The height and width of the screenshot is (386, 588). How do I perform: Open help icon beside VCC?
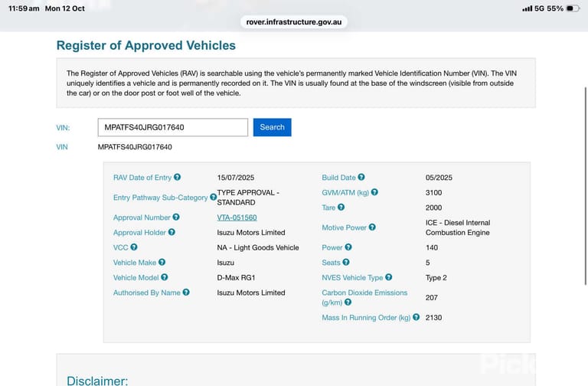(x=134, y=247)
